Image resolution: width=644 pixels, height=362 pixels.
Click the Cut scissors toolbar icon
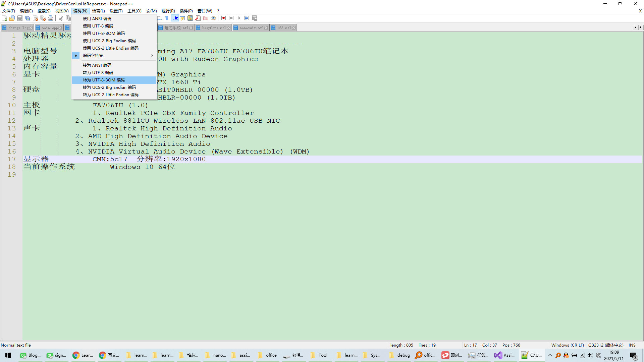point(61,18)
